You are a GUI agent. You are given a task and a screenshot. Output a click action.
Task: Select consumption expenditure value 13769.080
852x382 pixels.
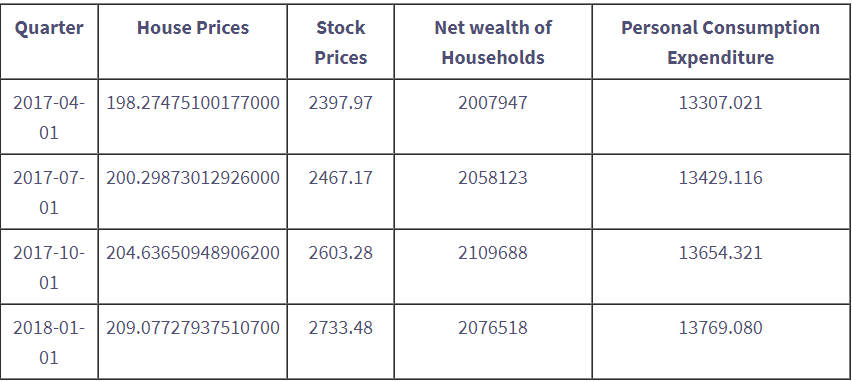point(721,328)
